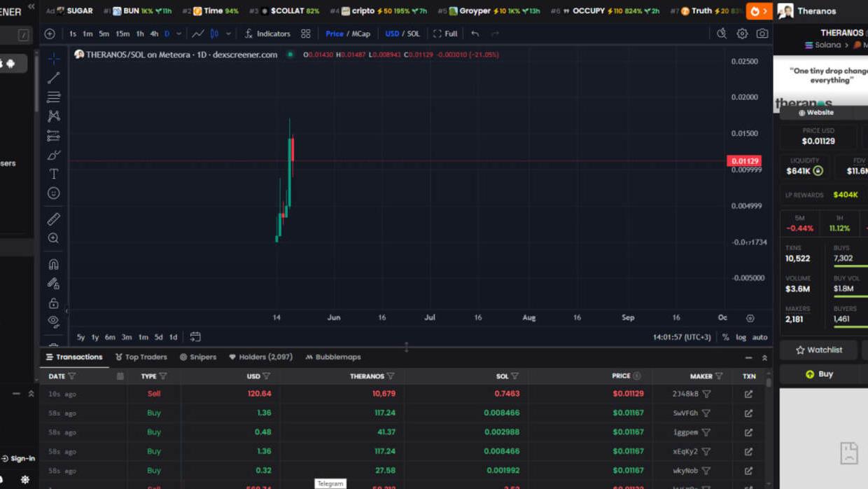Activate the zoom in tool
This screenshot has width=868, height=489.
pos(53,238)
